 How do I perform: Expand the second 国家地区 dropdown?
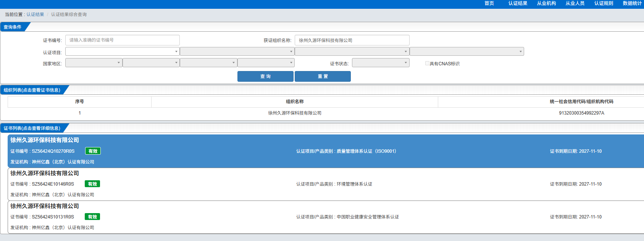point(151,63)
